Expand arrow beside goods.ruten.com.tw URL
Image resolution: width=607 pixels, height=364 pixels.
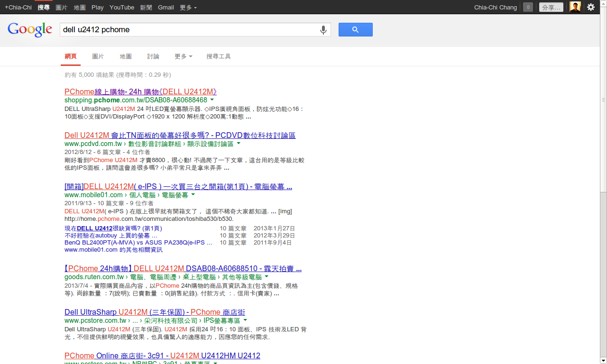point(267,276)
